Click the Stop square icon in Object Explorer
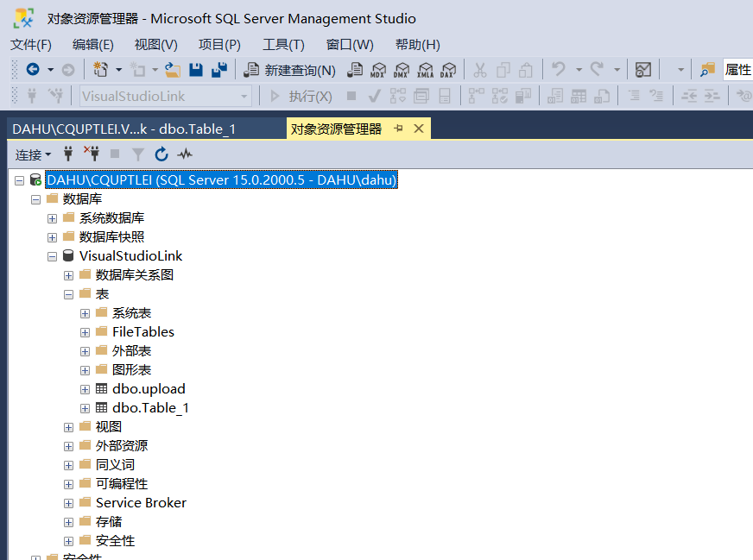Image resolution: width=753 pixels, height=560 pixels. click(x=115, y=154)
